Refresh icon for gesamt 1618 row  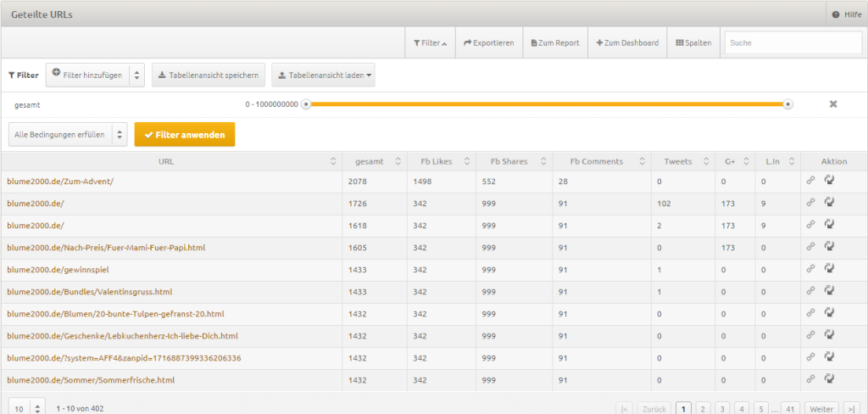pyautogui.click(x=829, y=224)
